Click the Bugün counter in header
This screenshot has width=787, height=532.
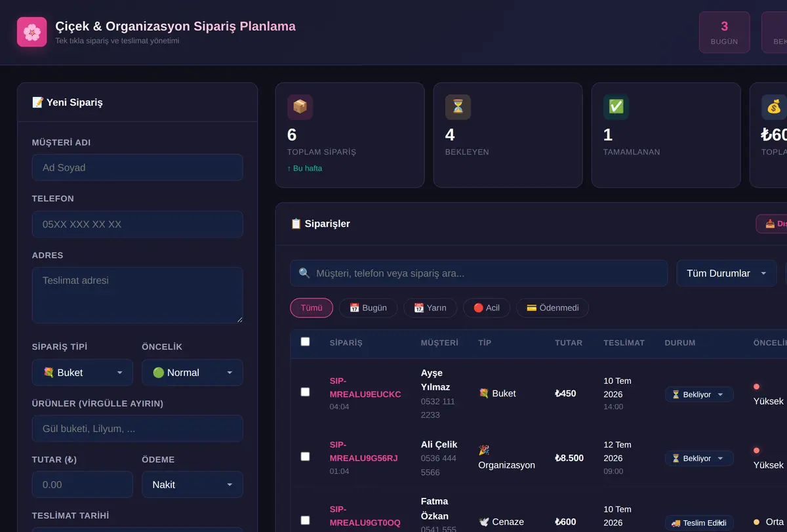[x=724, y=32]
